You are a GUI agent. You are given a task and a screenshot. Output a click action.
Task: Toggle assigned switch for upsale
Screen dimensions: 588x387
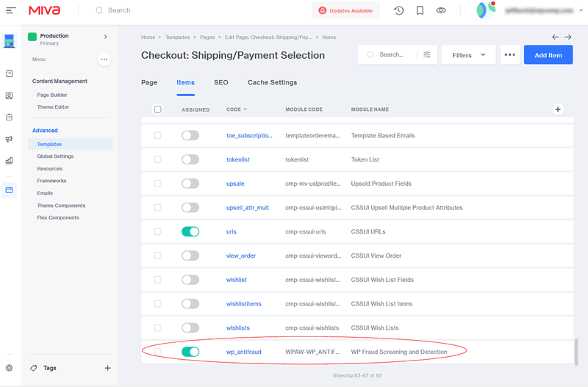tap(190, 184)
